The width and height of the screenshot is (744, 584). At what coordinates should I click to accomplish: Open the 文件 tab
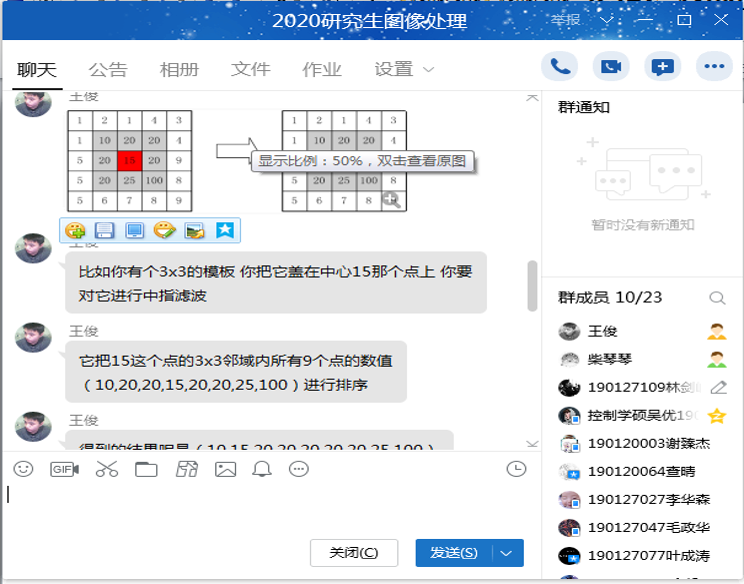pos(251,69)
